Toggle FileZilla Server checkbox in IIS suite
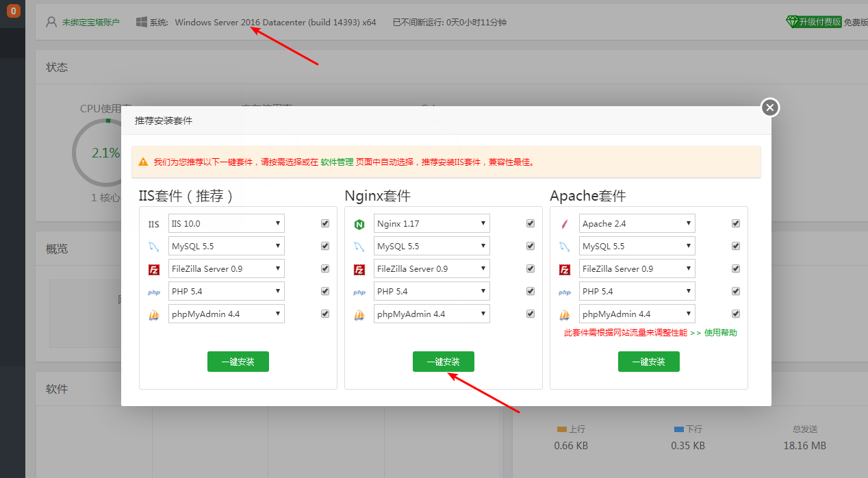The width and height of the screenshot is (868, 478). pyautogui.click(x=325, y=268)
